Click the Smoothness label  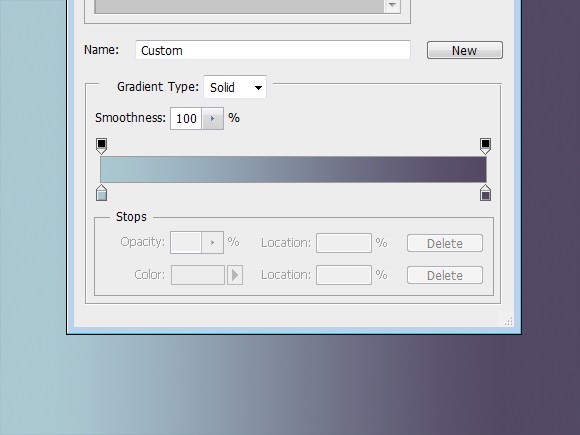click(x=131, y=118)
